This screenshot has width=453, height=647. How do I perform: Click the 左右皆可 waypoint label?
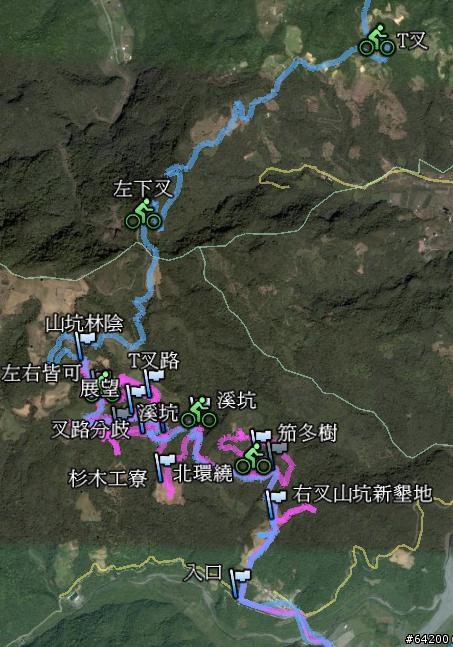click(x=41, y=373)
